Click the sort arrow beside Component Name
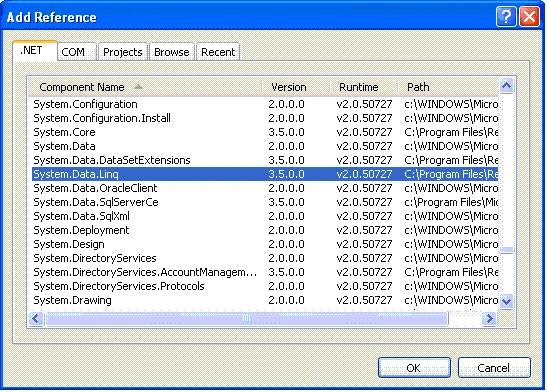Screen dimensions: 547x392 click(x=138, y=87)
